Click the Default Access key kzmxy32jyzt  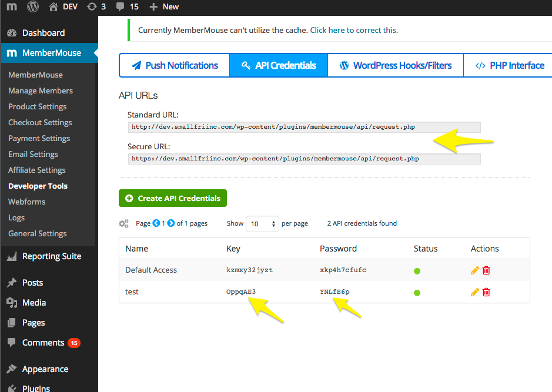[249, 270]
